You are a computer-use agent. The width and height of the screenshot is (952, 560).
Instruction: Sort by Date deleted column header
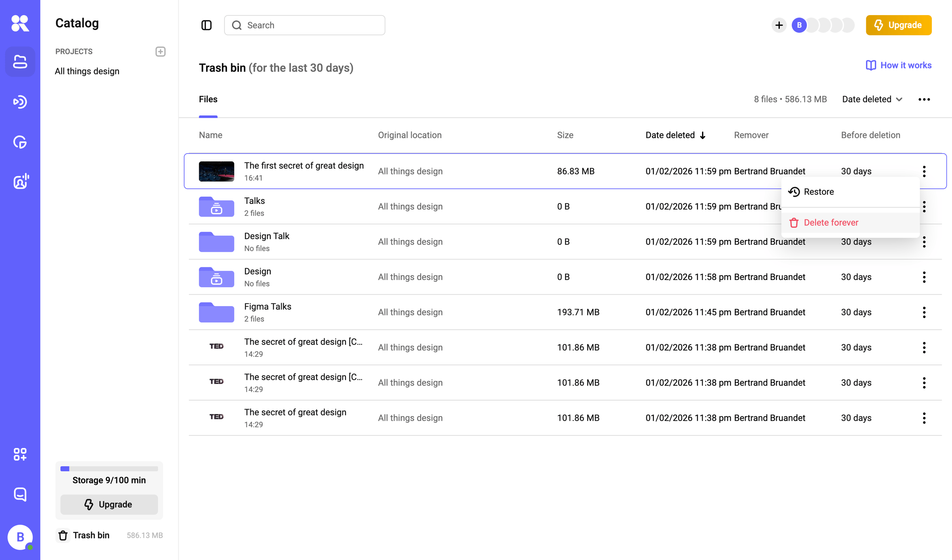675,135
